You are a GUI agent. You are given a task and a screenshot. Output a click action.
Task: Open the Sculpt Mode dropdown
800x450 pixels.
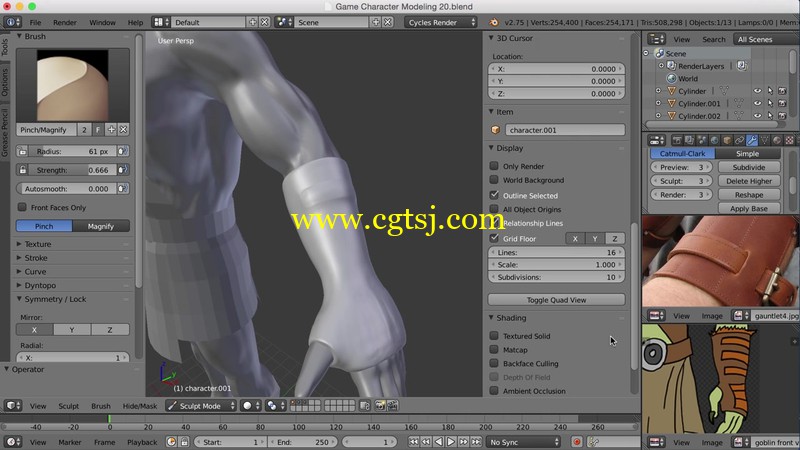tap(201, 406)
